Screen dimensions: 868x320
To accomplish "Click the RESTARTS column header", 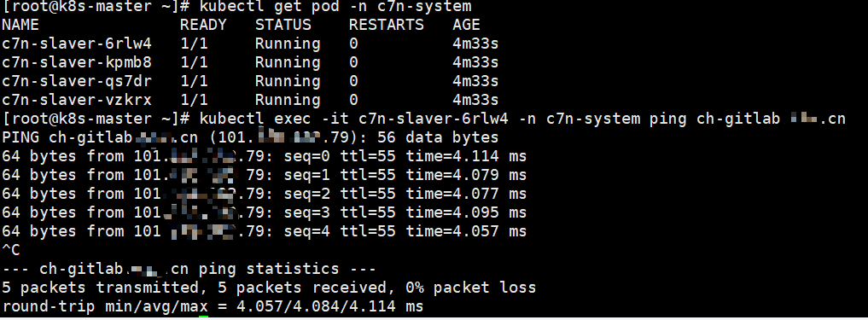I will coord(387,25).
